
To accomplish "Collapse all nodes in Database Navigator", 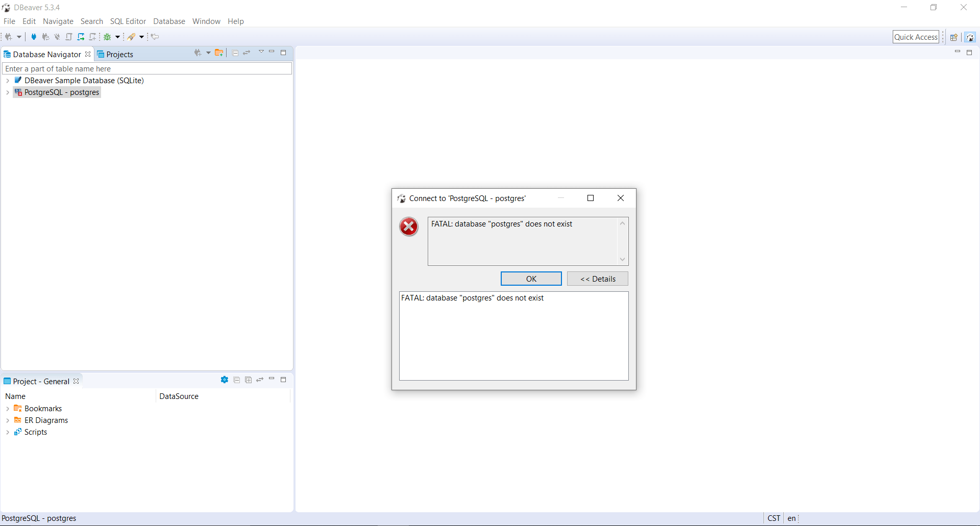I will 235,53.
